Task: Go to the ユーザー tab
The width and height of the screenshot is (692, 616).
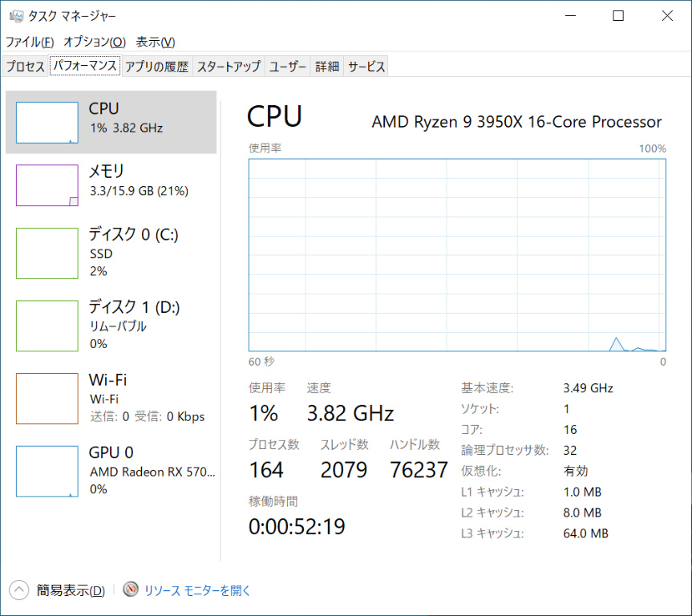Action: (288, 67)
